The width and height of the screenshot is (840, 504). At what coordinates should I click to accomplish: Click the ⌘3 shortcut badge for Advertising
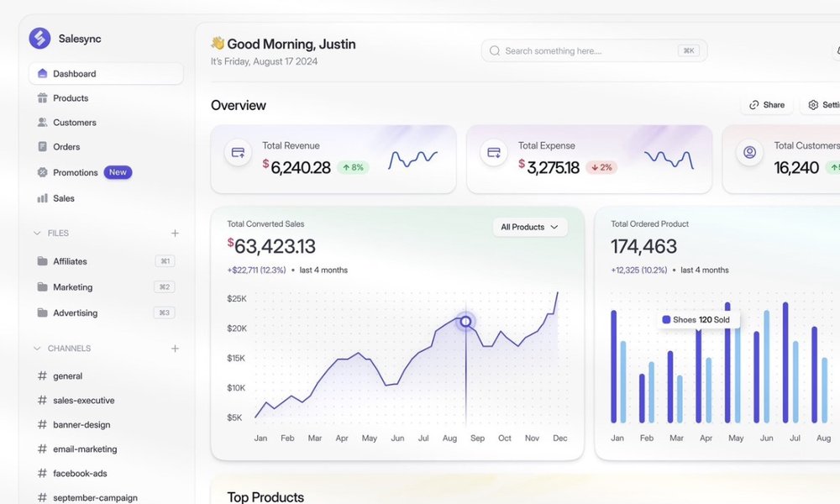click(x=165, y=312)
